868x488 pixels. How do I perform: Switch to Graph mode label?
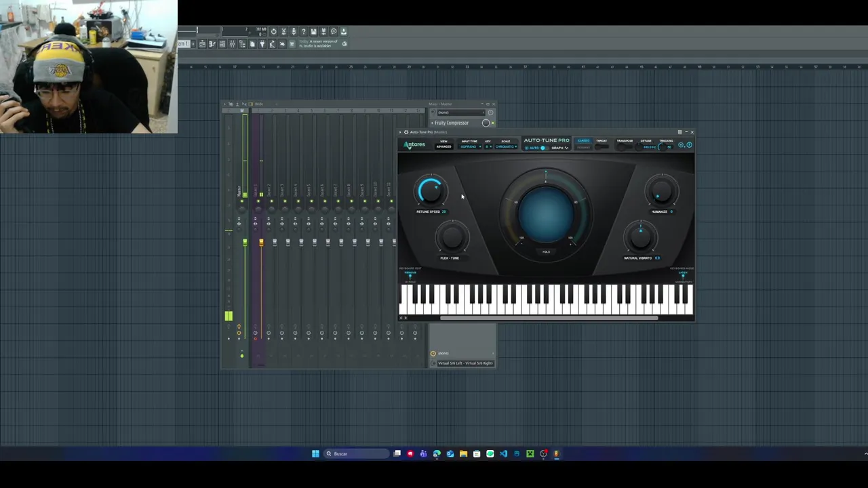[558, 148]
